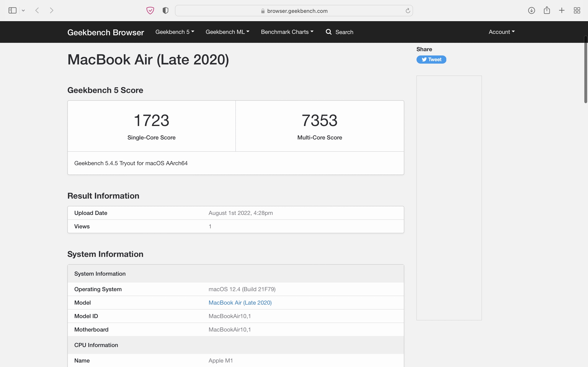This screenshot has height=367, width=588.
Task: Go forward with the forward arrow
Action: (51, 10)
